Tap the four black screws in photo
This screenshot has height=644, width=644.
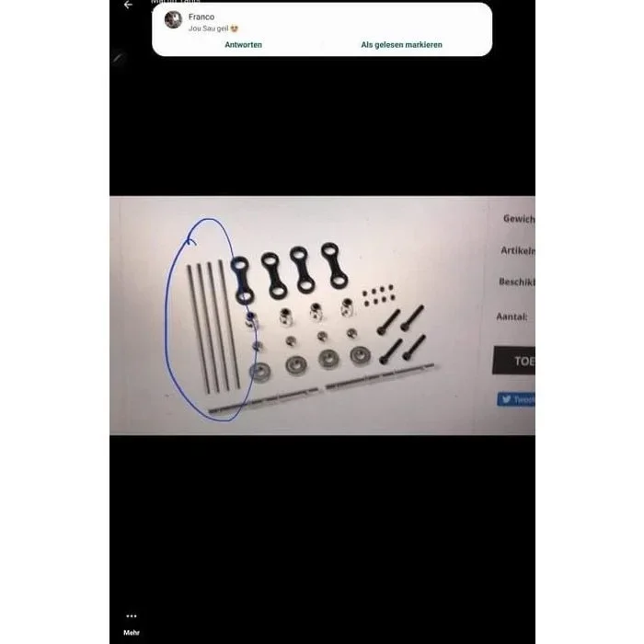(401, 334)
